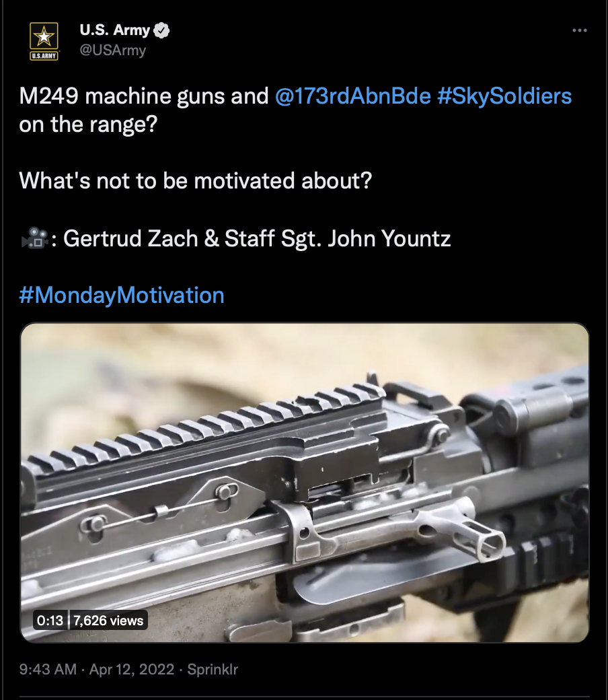The height and width of the screenshot is (700, 608).
Task: Open the #MondayMotivation hashtag
Action: (121, 295)
